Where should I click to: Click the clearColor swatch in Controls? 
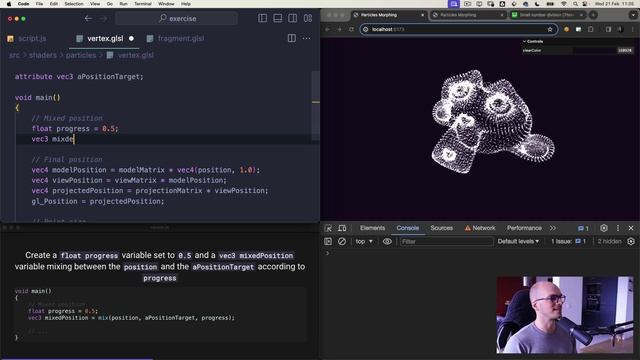click(x=594, y=50)
